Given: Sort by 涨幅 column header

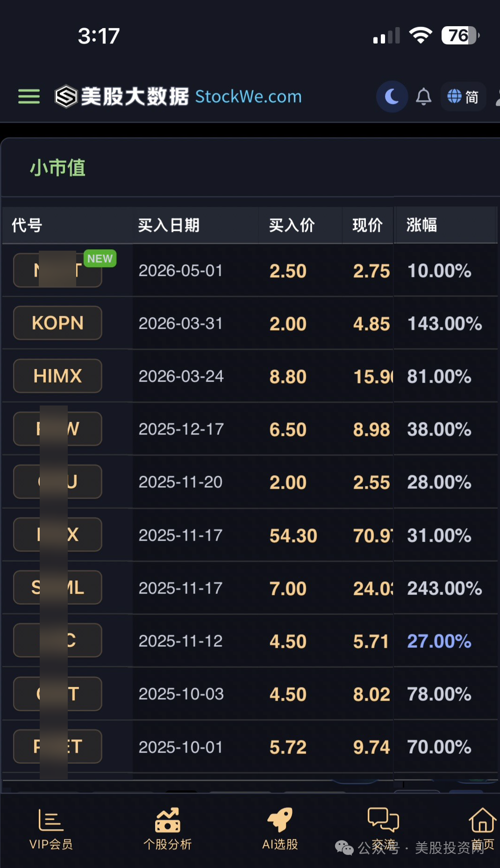Looking at the screenshot, I should pos(421,225).
